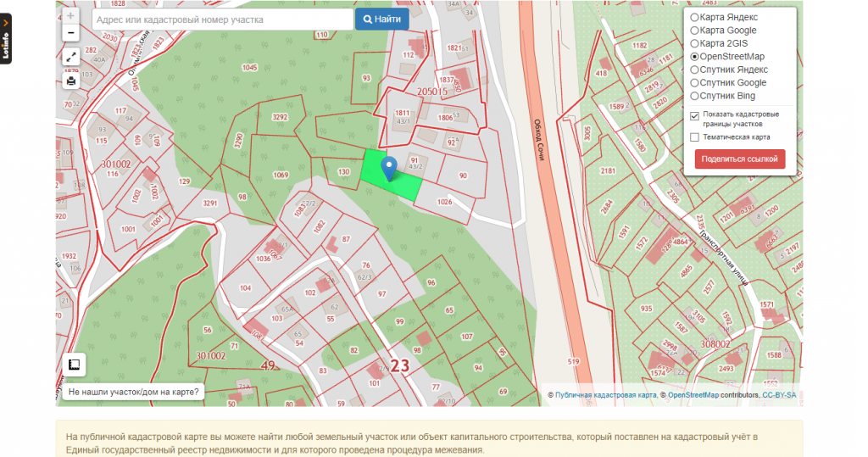Uncheck Показать кадастровые границы участков

695,114
